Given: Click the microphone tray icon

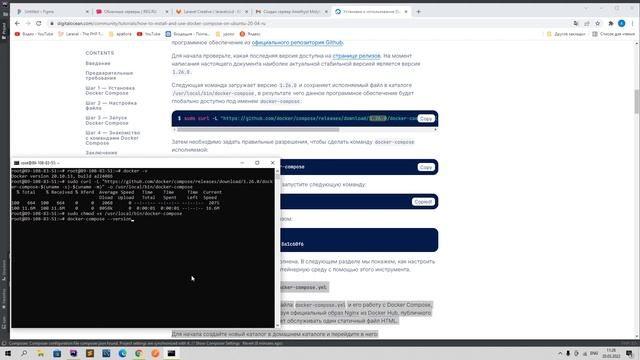Looking at the screenshot, I should pos(568,353).
